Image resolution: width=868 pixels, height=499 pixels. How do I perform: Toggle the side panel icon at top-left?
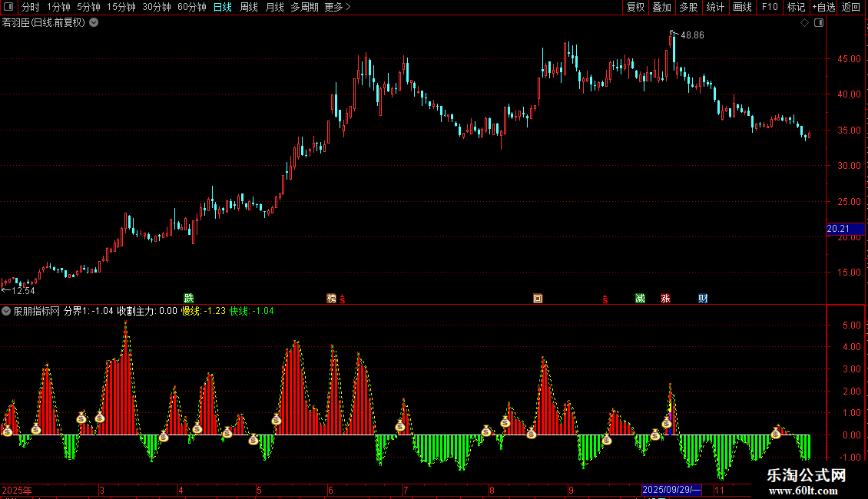pyautogui.click(x=8, y=7)
